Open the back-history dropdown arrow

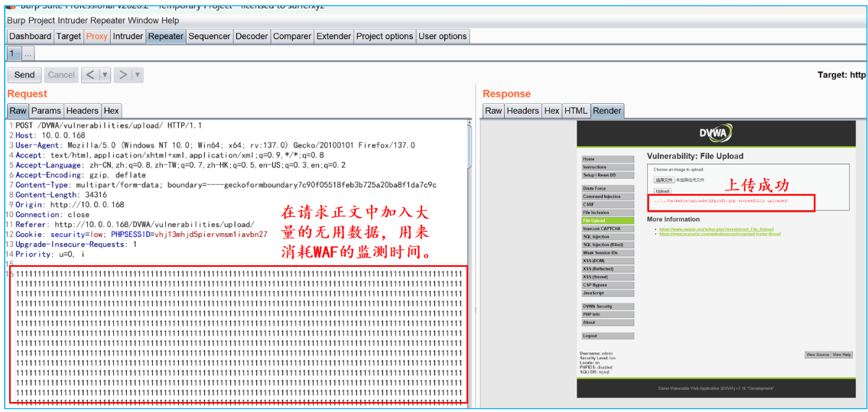pyautogui.click(x=105, y=75)
